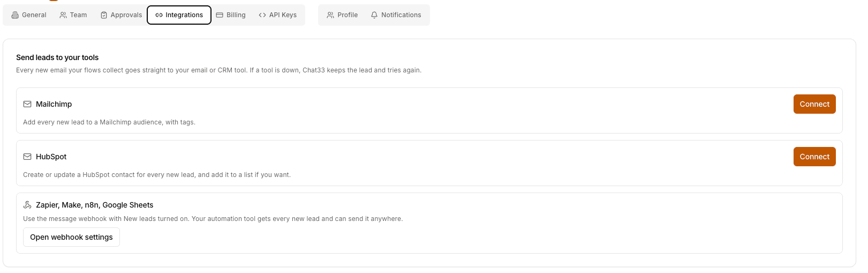Click the API Keys code brackets icon
Image resolution: width=868 pixels, height=273 pixels.
pos(262,15)
